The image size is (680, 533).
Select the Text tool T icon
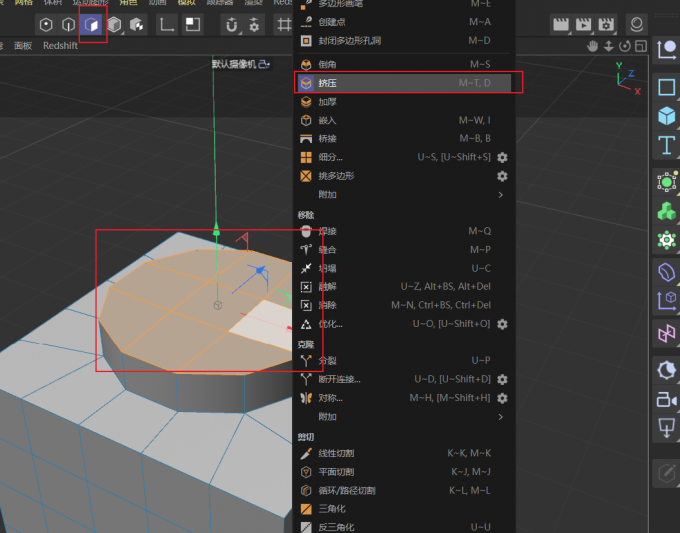pos(667,145)
